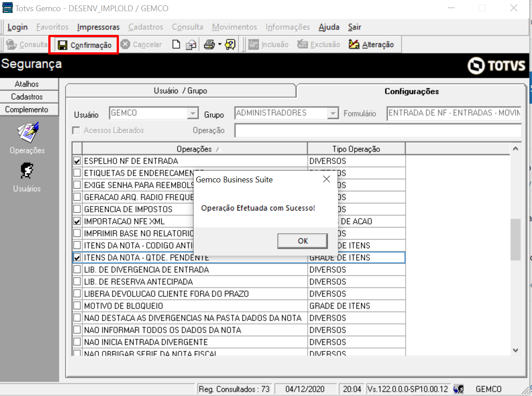Check ETIQUETAS DE ENDERECAMENTO box

click(77, 173)
